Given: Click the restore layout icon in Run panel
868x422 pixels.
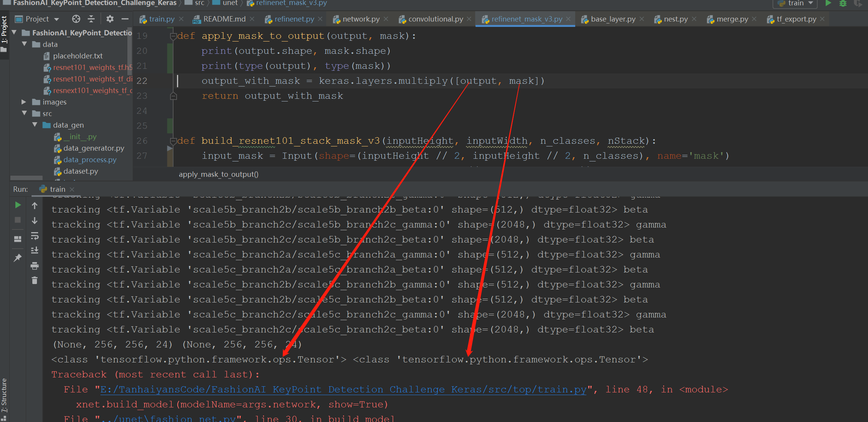Looking at the screenshot, I should (18, 239).
